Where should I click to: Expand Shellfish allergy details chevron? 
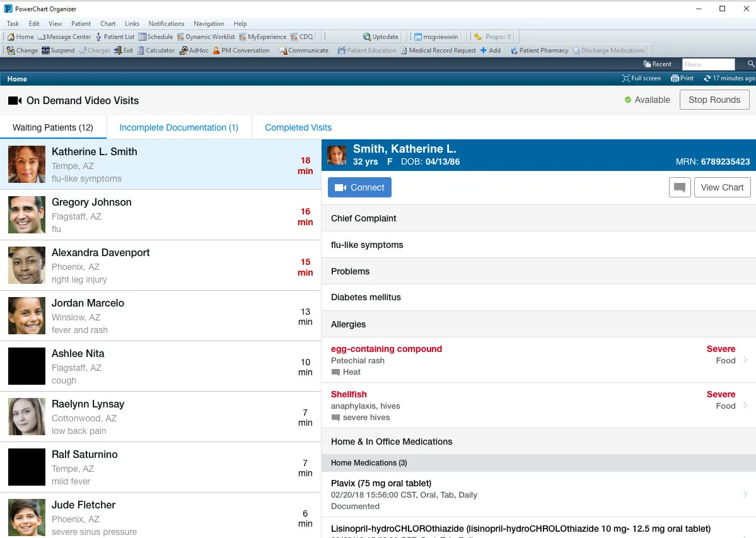[x=745, y=406]
